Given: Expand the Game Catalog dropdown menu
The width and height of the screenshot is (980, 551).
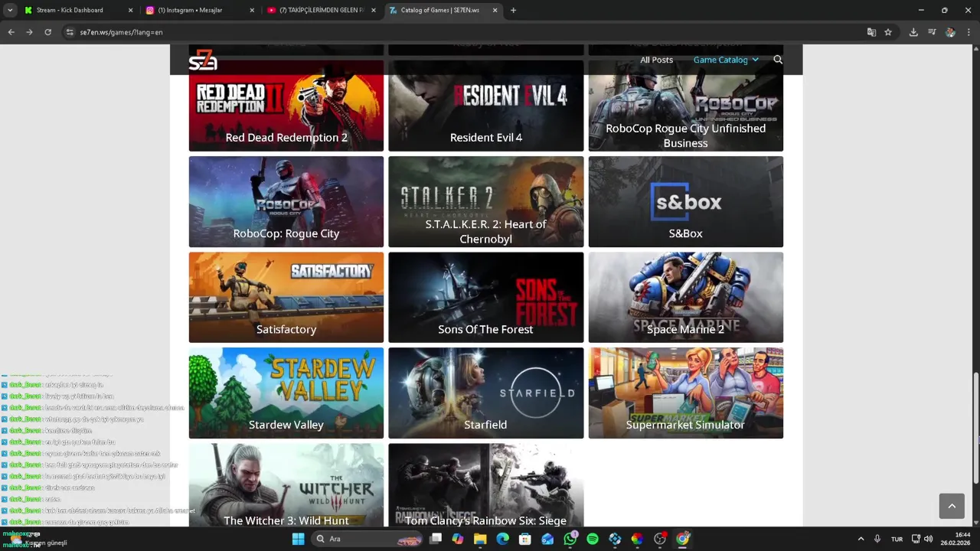Looking at the screenshot, I should tap(726, 60).
